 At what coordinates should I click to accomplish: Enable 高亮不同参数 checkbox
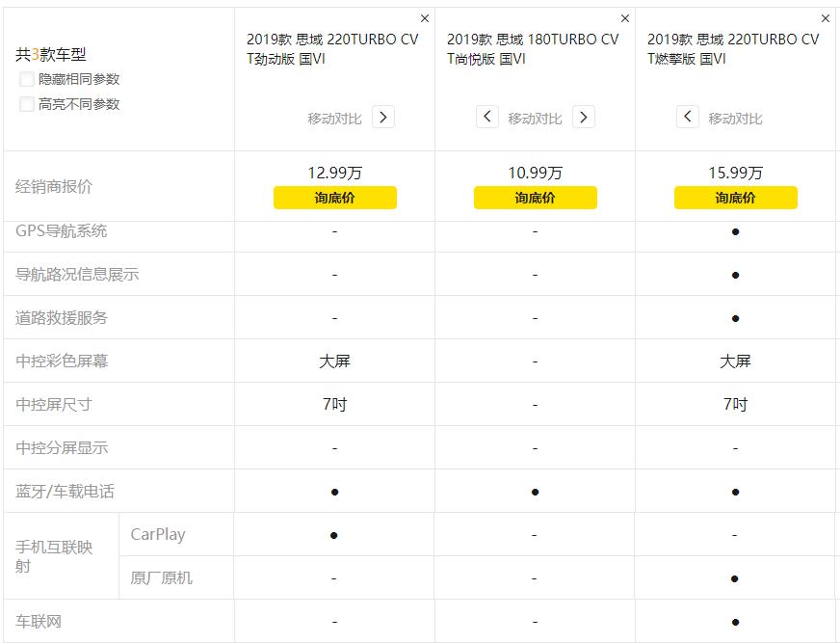point(27,104)
